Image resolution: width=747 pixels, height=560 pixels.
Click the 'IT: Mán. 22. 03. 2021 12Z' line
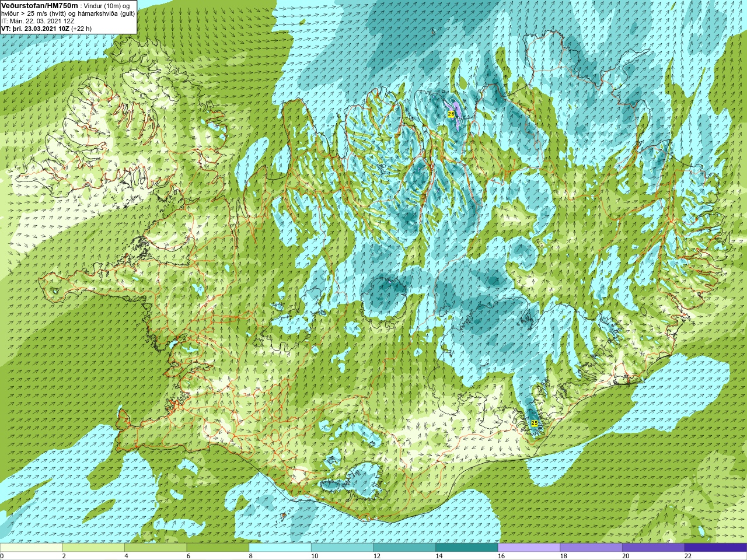pyautogui.click(x=38, y=21)
